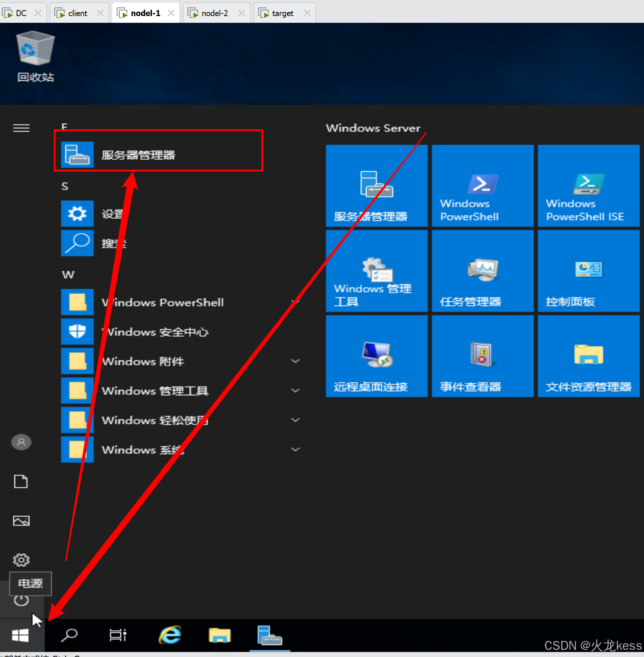Screen dimensions: 644x657
Task: Click the Windows Server group header
Action: (373, 128)
